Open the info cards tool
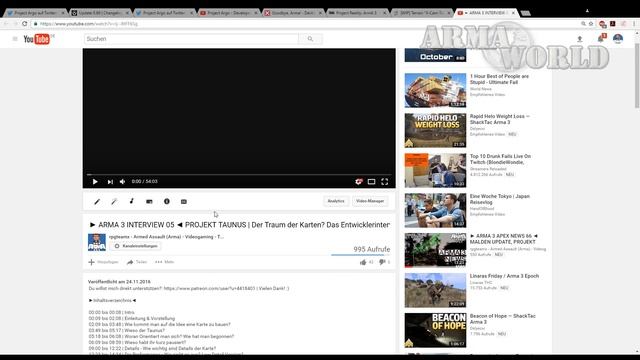The width and height of the screenshot is (640, 360). click(167, 201)
